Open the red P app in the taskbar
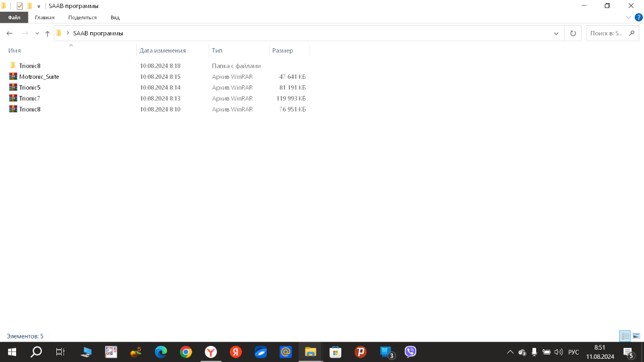This screenshot has height=362, width=644. click(x=361, y=352)
